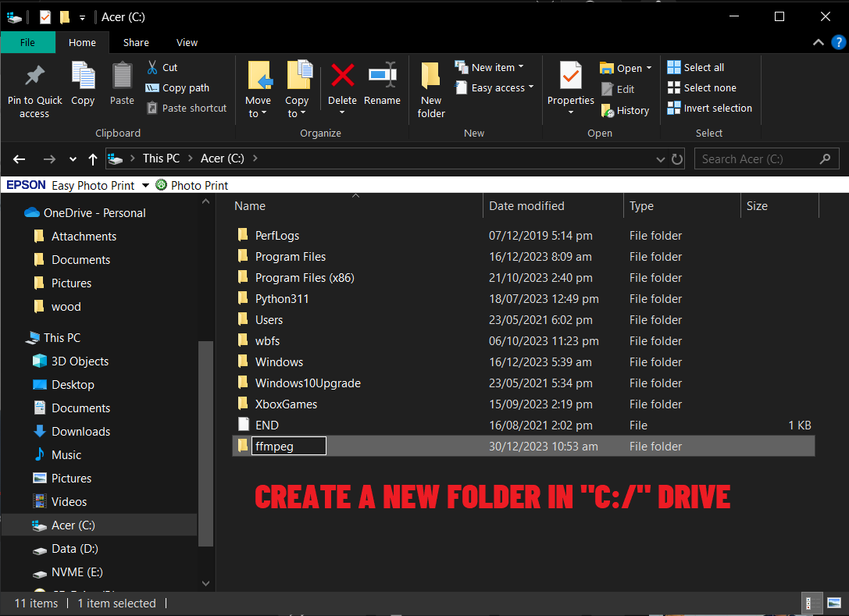Select the Downloads folder in the sidebar
This screenshot has height=616, width=849.
pyautogui.click(x=80, y=431)
